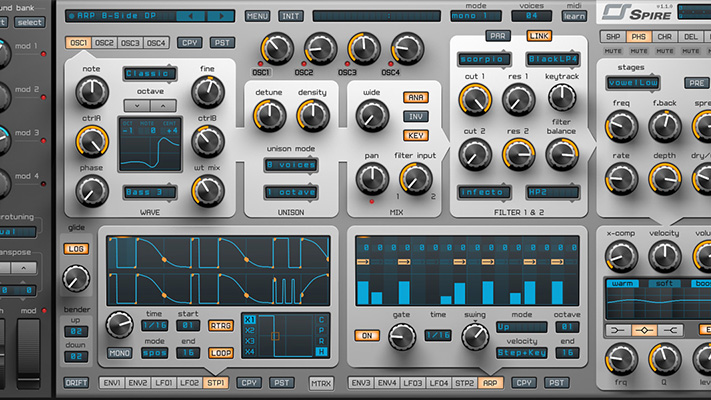Viewport: 711px width, 400px height.
Task: Click the octave up arrow button
Action: click(163, 105)
